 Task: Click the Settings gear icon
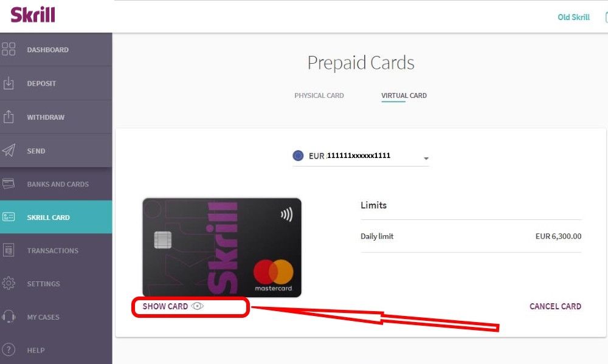[9, 283]
